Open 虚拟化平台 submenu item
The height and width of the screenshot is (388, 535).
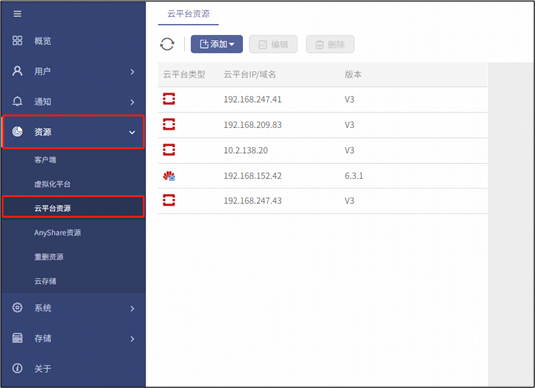pos(73,184)
